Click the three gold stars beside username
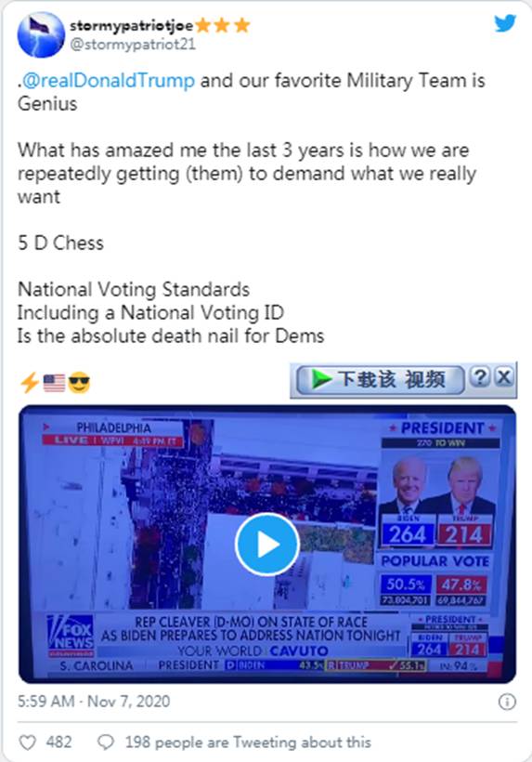Viewport: 532px width, 762px height. coord(222,25)
